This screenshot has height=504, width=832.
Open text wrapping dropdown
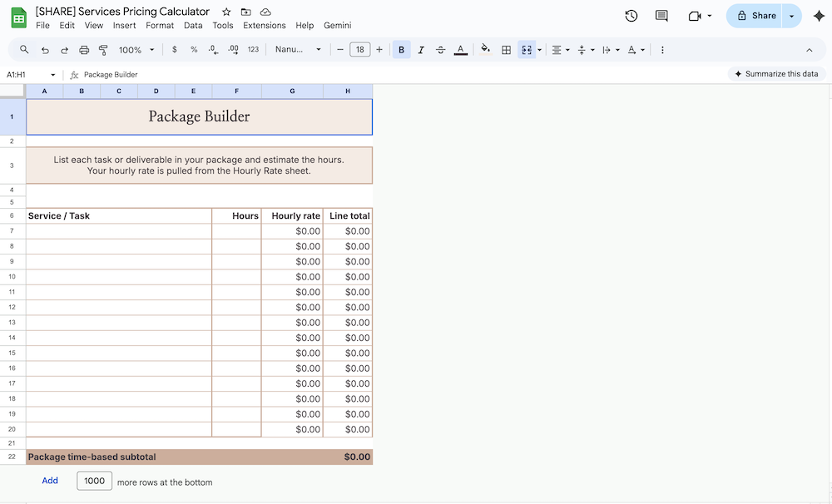pyautogui.click(x=611, y=50)
